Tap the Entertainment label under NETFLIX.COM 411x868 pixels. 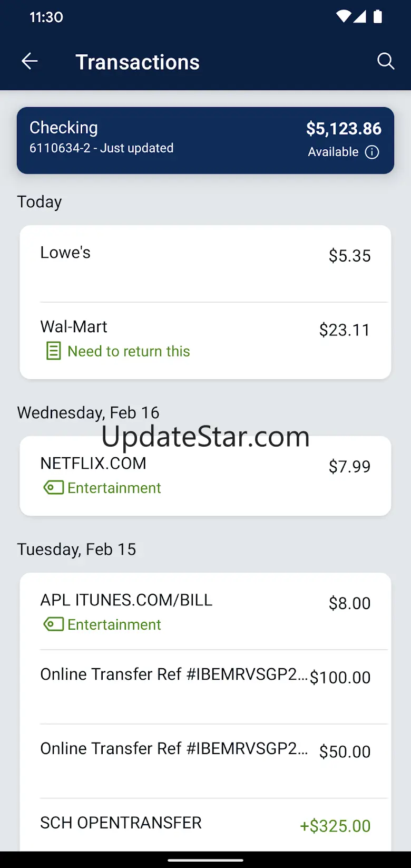(114, 488)
